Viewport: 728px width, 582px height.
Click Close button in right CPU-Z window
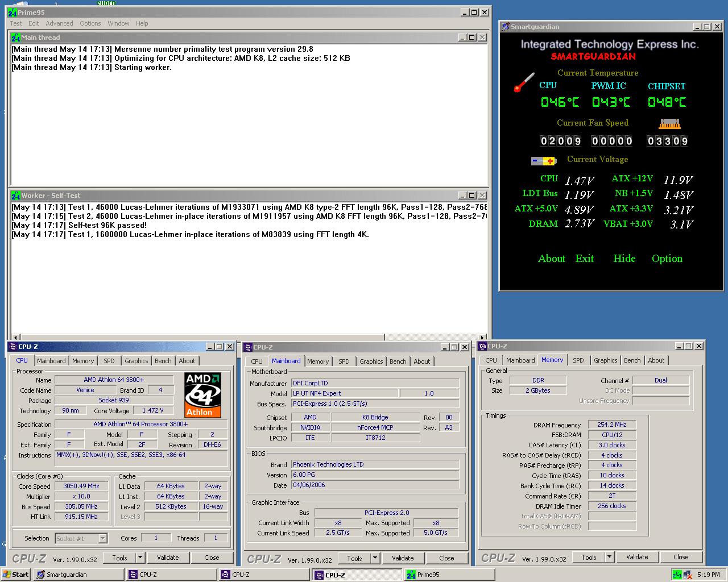(x=681, y=557)
